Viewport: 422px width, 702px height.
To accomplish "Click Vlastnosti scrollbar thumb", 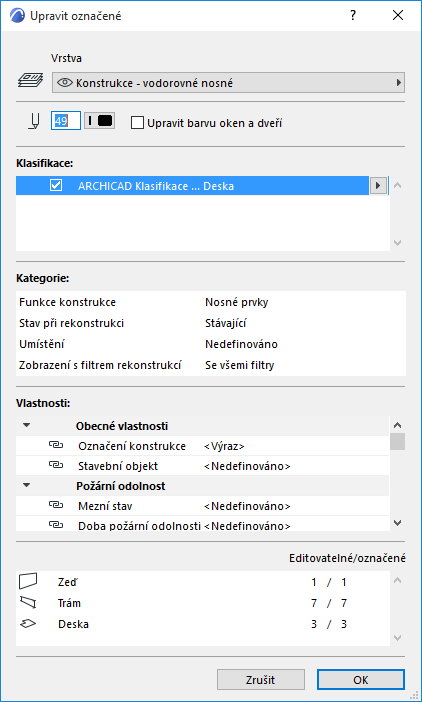I will [397, 441].
